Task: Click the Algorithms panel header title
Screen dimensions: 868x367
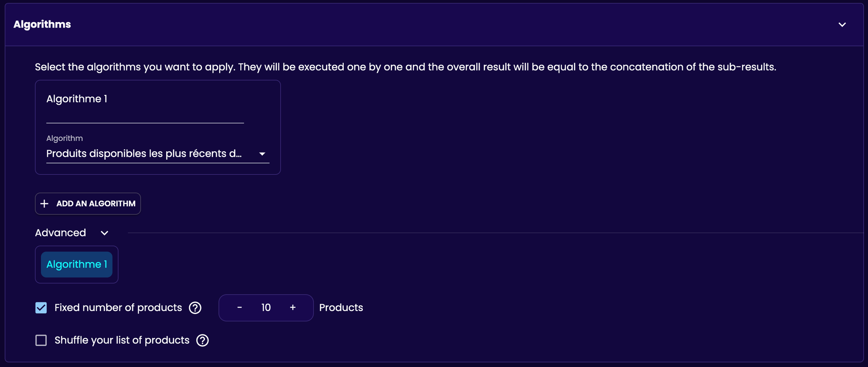Action: pyautogui.click(x=42, y=25)
